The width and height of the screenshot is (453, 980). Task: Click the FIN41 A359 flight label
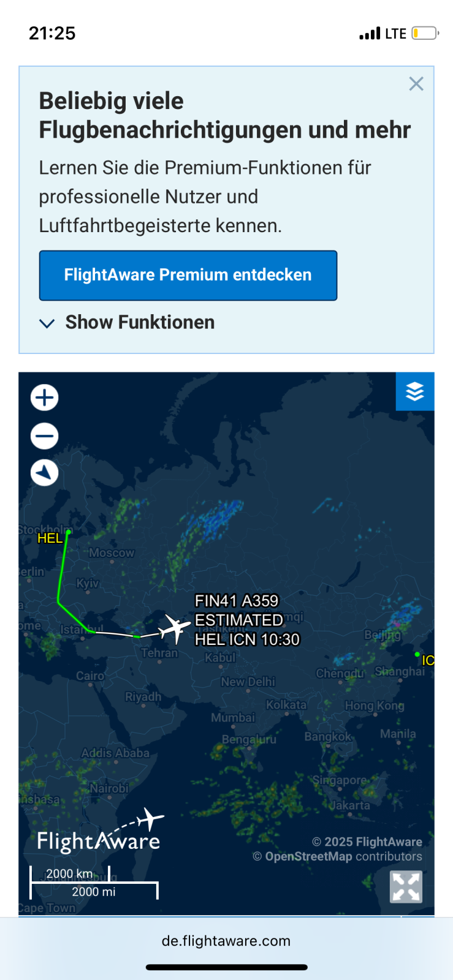237,601
